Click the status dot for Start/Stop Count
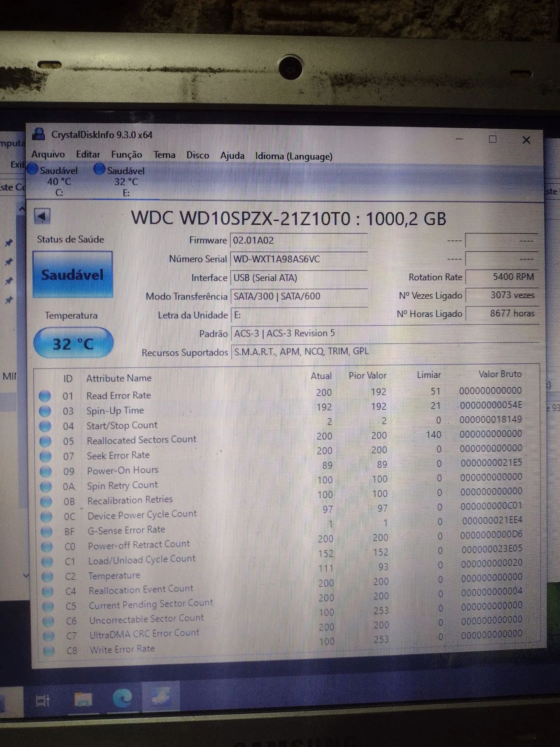The image size is (560, 747). (x=45, y=426)
